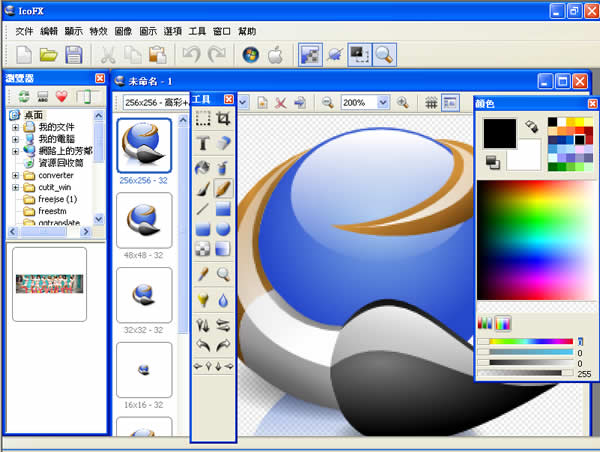Click the Cut scissors icon
600x452 pixels.
(x=108, y=55)
